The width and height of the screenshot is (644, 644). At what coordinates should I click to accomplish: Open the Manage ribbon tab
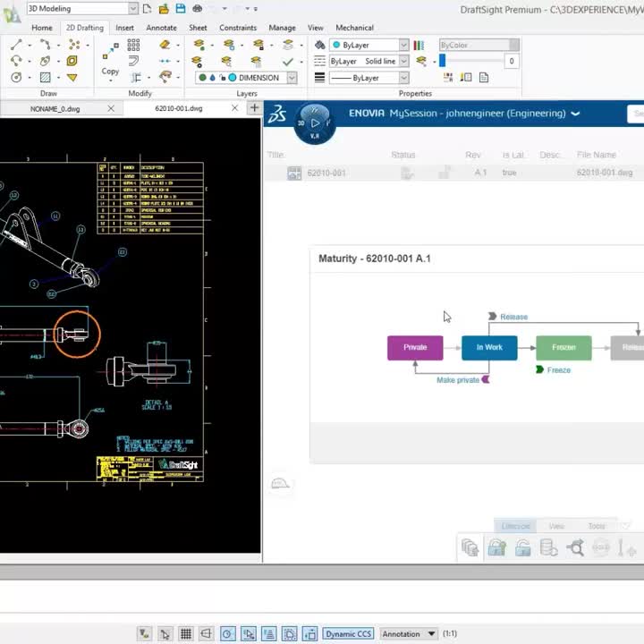pos(282,28)
